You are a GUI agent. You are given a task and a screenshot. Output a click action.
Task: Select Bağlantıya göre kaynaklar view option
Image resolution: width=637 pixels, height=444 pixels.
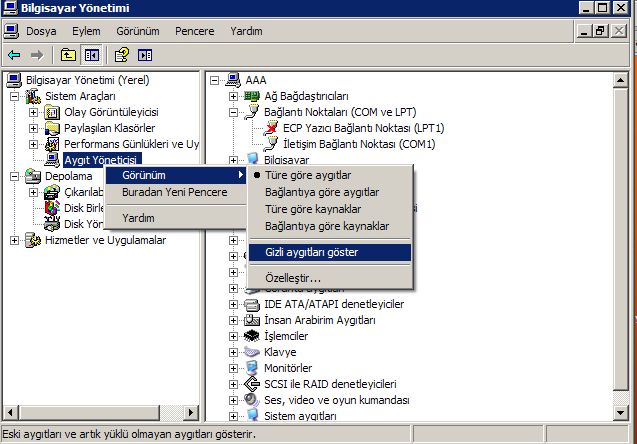(329, 226)
